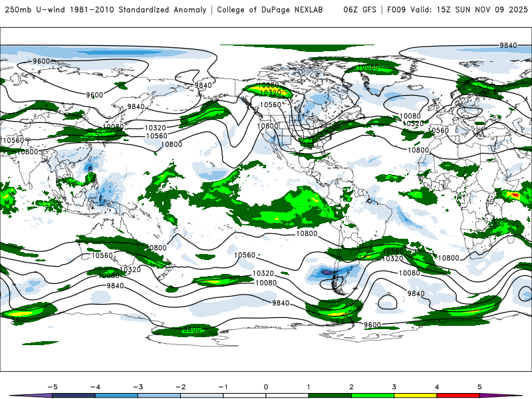Image resolution: width=532 pixels, height=399 pixels.
Task: Click the pale blue -2 to -1 colorbar segment
Action: 202,396
